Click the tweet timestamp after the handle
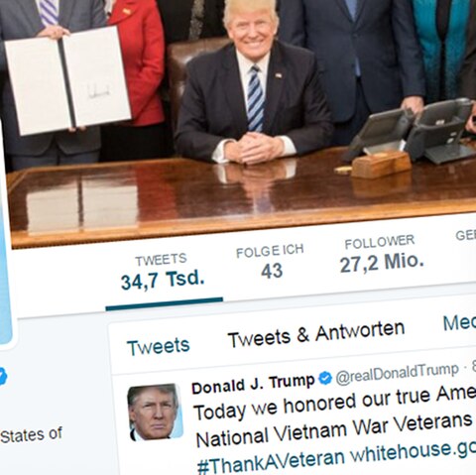Viewport: 476px width, 475px height. (x=473, y=366)
